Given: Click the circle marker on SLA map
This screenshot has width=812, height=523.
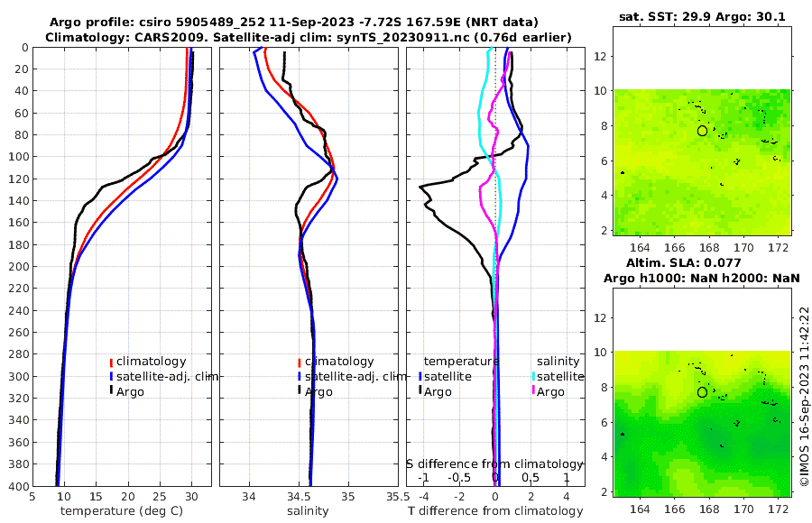Looking at the screenshot, I should coord(702,392).
